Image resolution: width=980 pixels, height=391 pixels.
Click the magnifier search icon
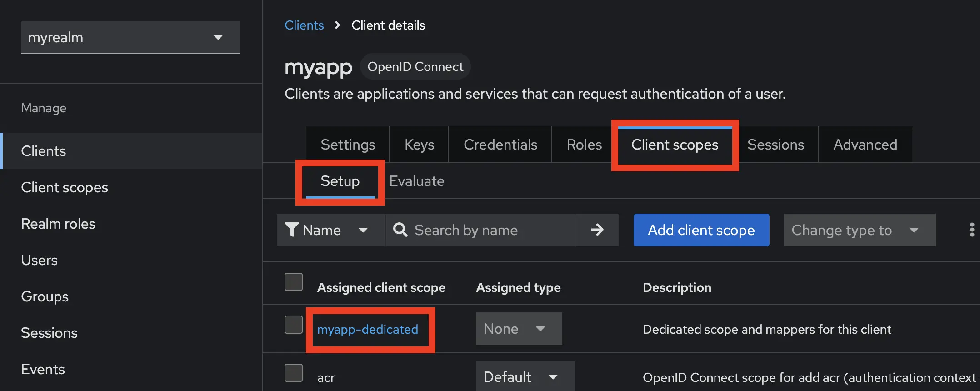[x=400, y=230]
